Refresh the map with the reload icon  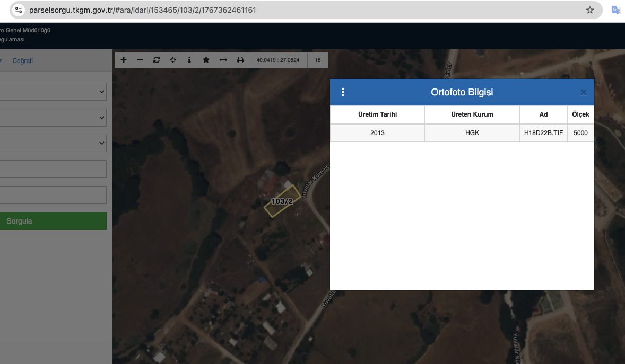[157, 60]
